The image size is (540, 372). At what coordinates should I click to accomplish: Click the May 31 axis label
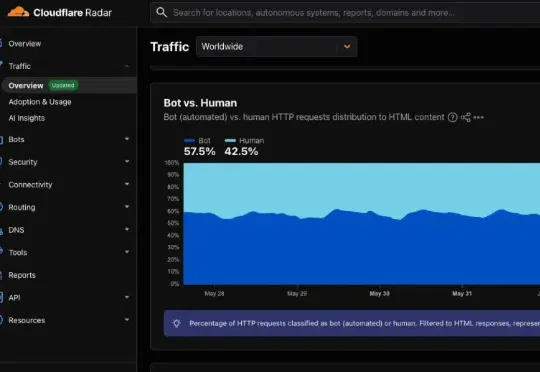coord(462,293)
